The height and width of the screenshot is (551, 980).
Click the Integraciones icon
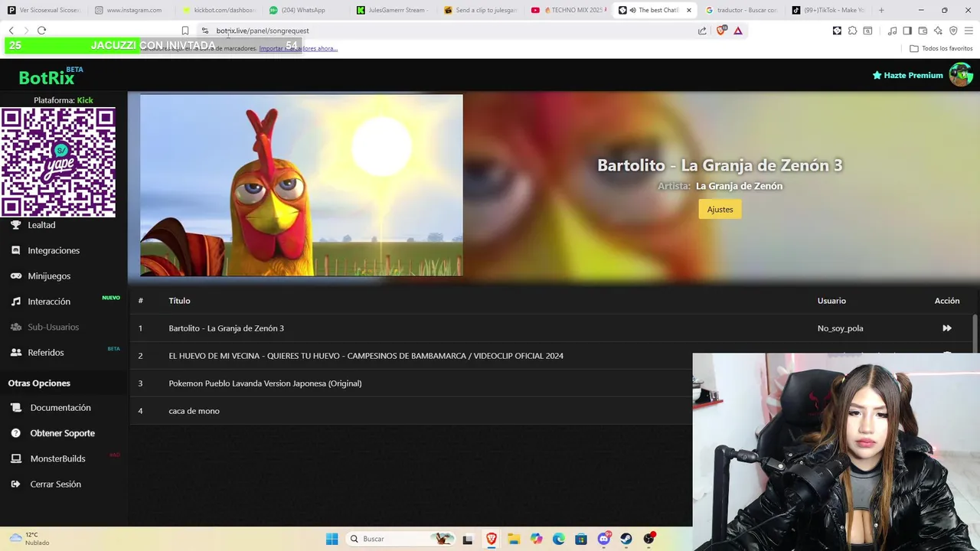pos(16,250)
